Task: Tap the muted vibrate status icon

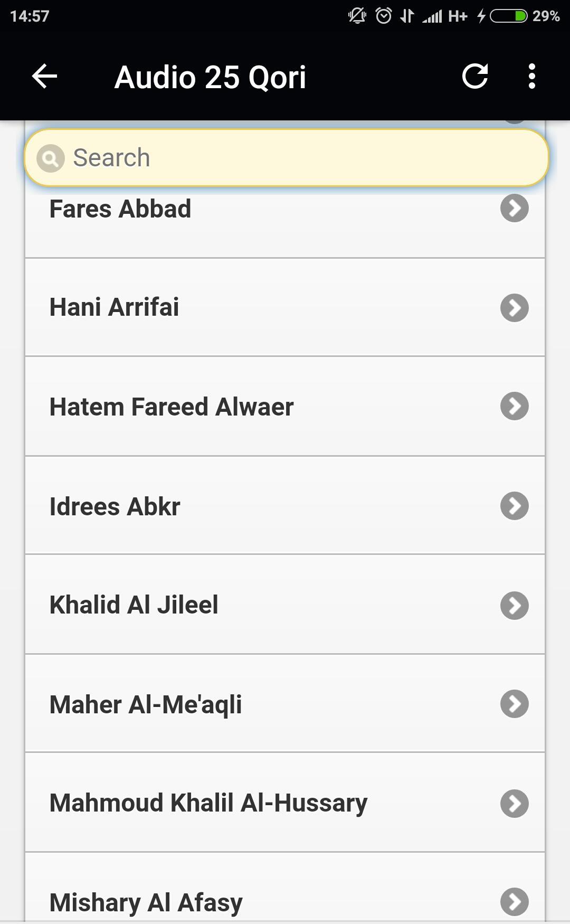Action: 357,16
